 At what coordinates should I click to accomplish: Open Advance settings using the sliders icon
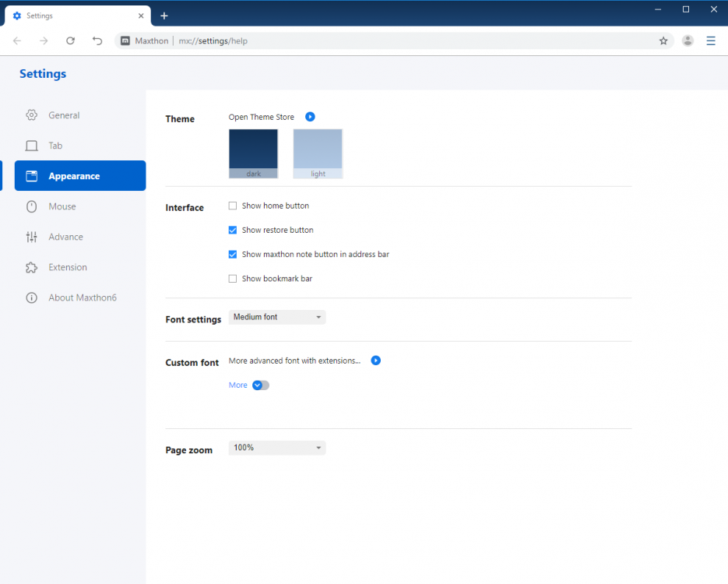coord(32,237)
